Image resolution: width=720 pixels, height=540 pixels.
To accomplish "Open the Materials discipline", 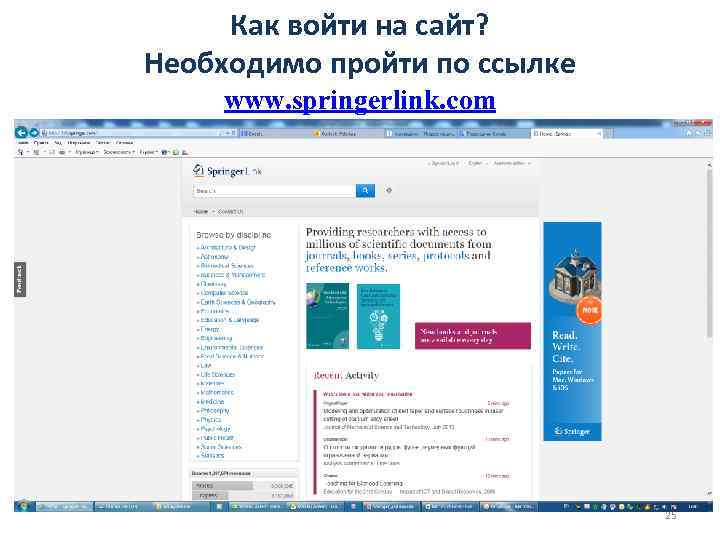I will click(x=212, y=383).
